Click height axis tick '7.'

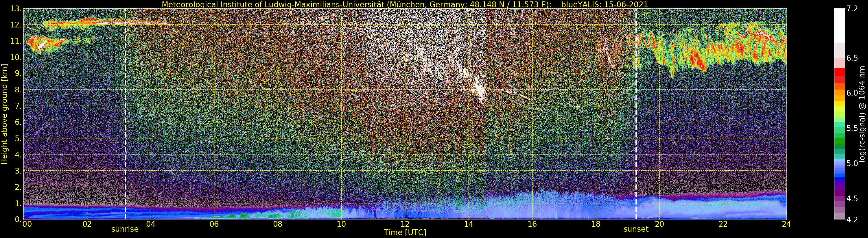coord(18,106)
